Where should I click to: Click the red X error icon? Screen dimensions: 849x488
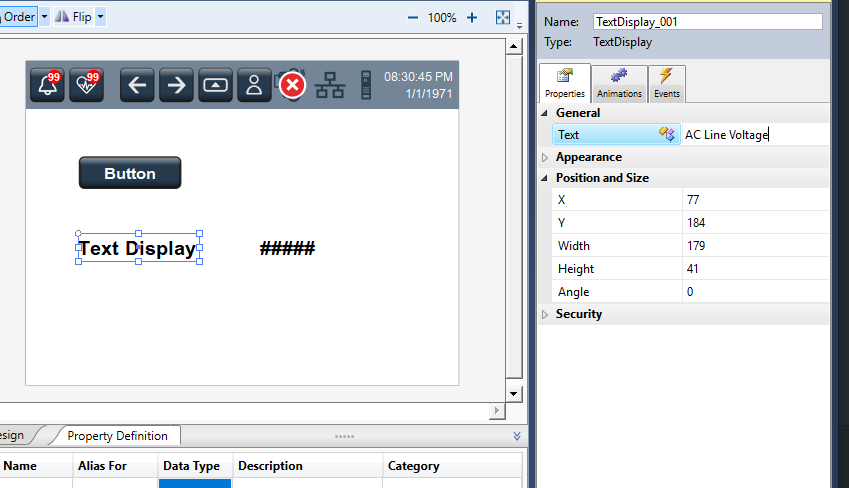tap(292, 85)
